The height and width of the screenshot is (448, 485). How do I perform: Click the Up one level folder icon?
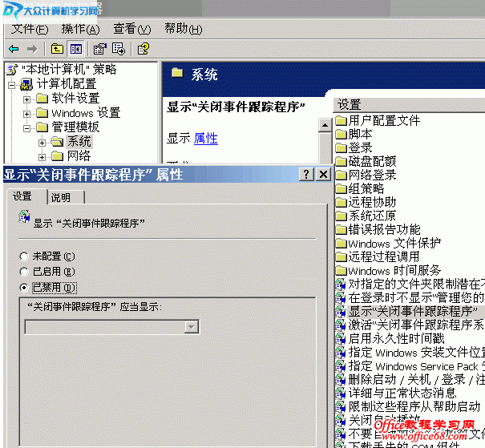(x=57, y=49)
